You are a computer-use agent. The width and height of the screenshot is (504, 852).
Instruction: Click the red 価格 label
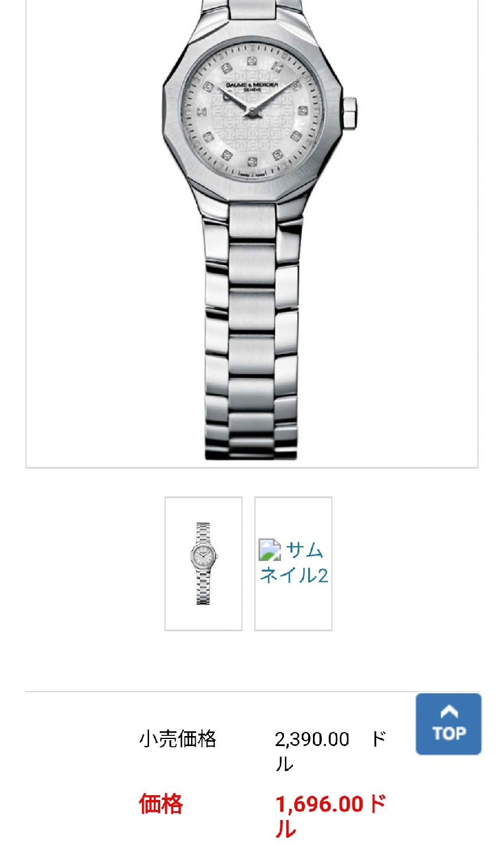pos(161,805)
